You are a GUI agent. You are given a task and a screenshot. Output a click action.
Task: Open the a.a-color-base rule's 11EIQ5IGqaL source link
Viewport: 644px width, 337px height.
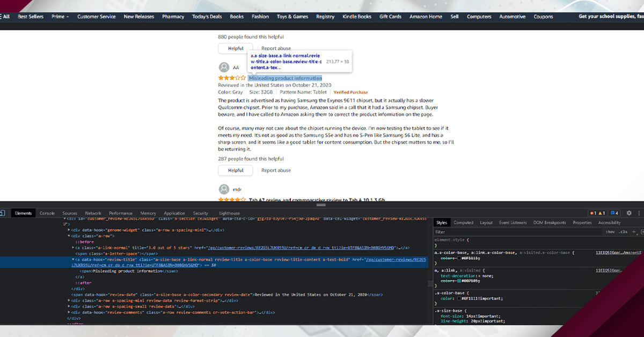tap(619, 252)
